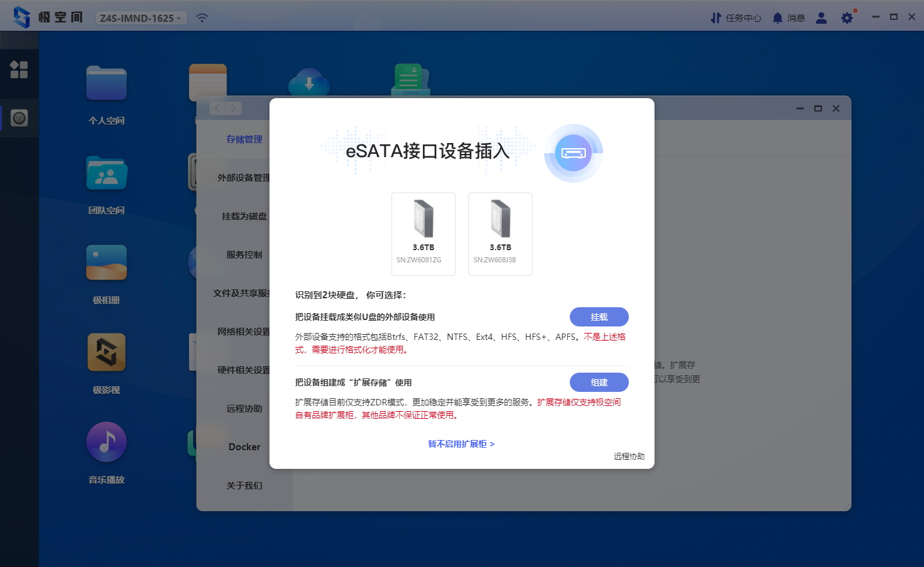The height and width of the screenshot is (567, 924).
Task: Click the user account icon
Action: pyautogui.click(x=821, y=18)
